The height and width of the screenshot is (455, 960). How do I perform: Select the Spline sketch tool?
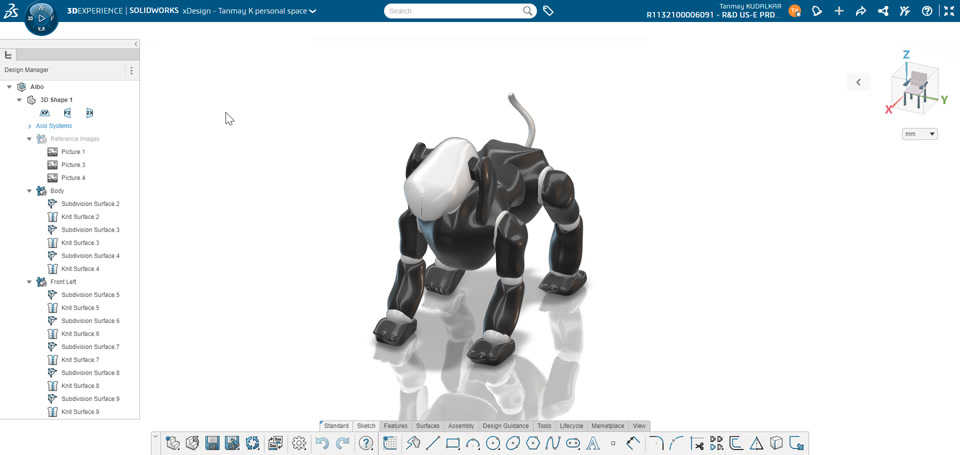coord(553,443)
